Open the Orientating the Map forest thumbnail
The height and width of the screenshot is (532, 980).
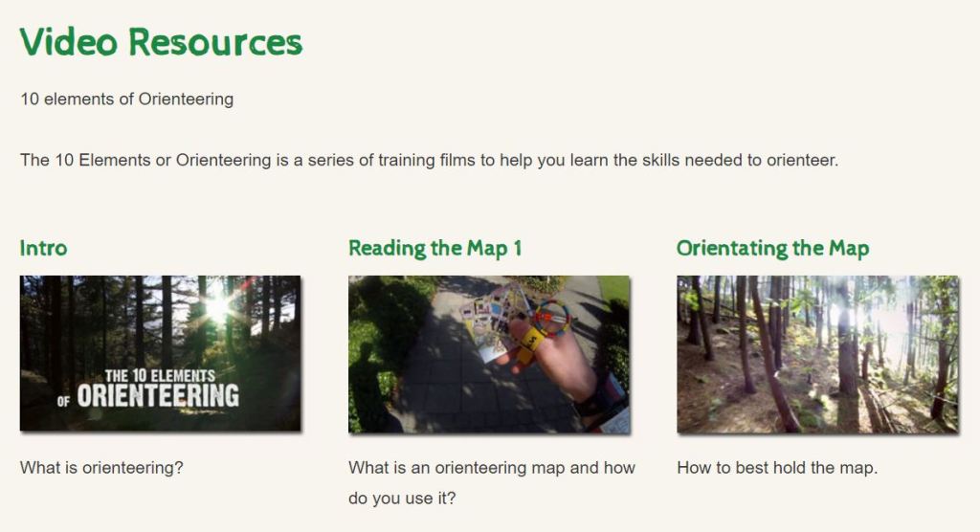click(x=816, y=354)
